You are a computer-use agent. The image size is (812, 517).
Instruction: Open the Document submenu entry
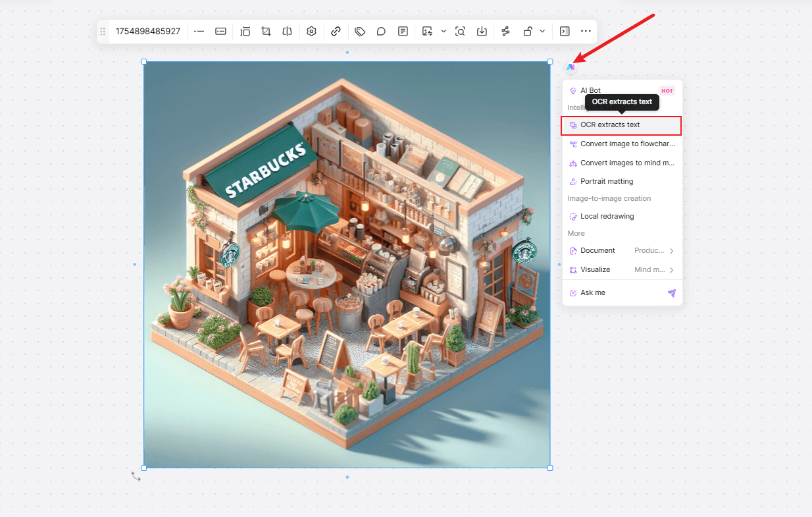(622, 251)
